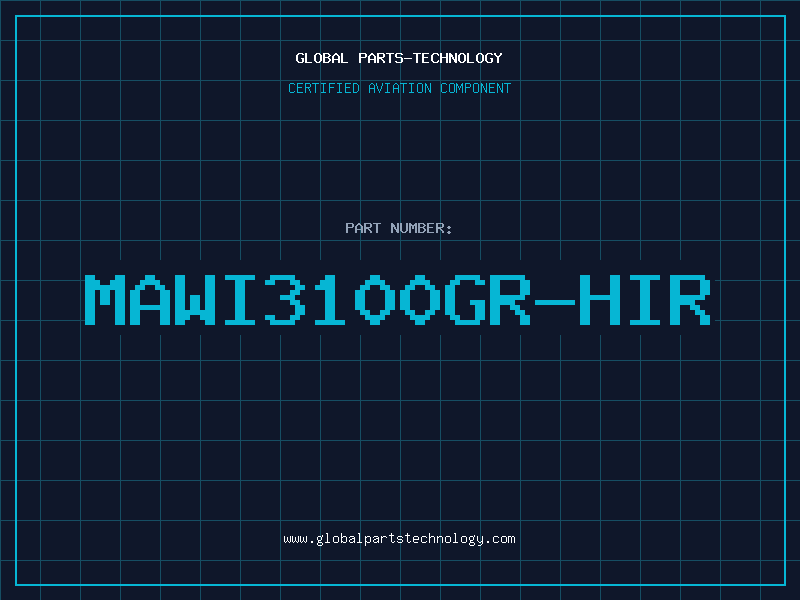This screenshot has width=800, height=600.
Task: Click the PART NUMBER: label
Action: tap(399, 228)
